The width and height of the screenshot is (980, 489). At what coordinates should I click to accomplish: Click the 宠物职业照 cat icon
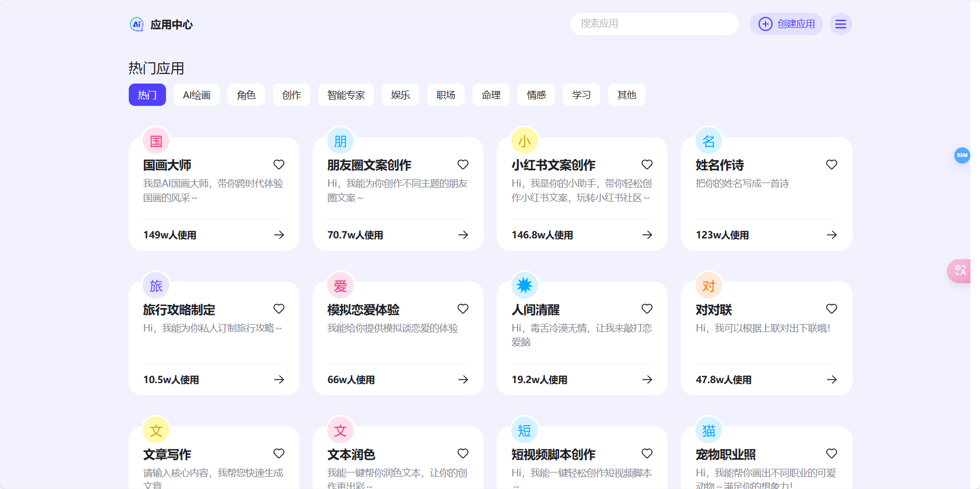[x=708, y=429]
